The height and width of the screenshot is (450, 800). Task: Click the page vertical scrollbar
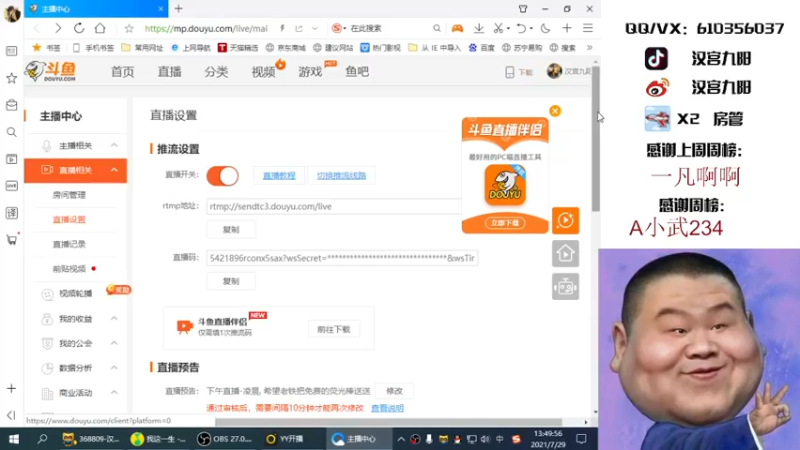595,138
